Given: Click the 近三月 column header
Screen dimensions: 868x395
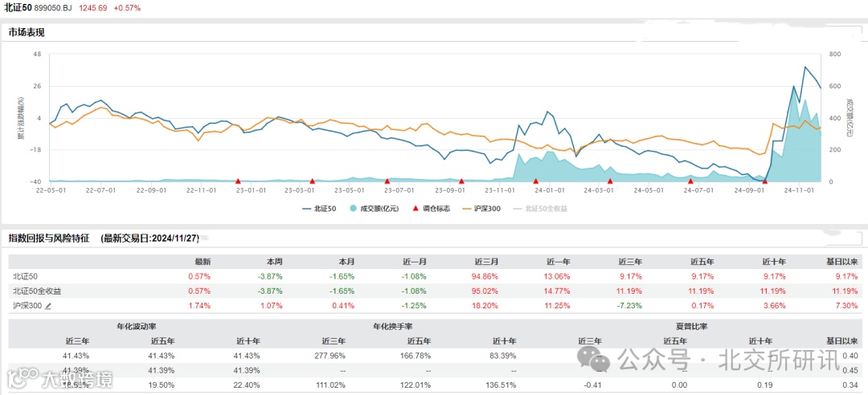Looking at the screenshot, I should (x=486, y=262).
